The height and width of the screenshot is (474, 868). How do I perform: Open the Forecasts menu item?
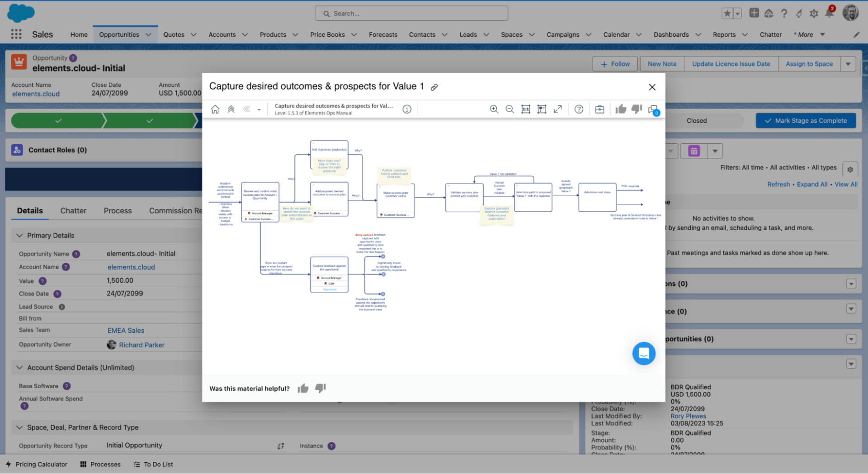[x=383, y=34]
